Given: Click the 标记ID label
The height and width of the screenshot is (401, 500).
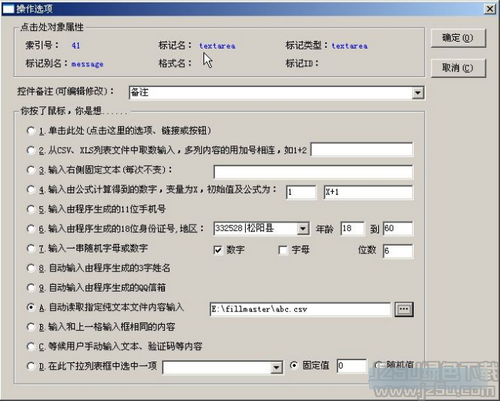Looking at the screenshot, I should [302, 63].
